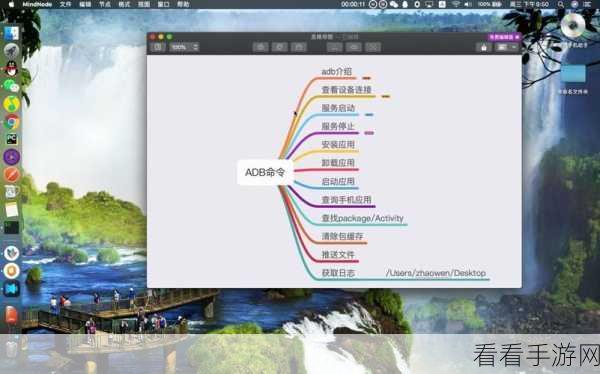600x374 pixels.
Task: Select the 查找package/Activity node
Action: point(362,218)
